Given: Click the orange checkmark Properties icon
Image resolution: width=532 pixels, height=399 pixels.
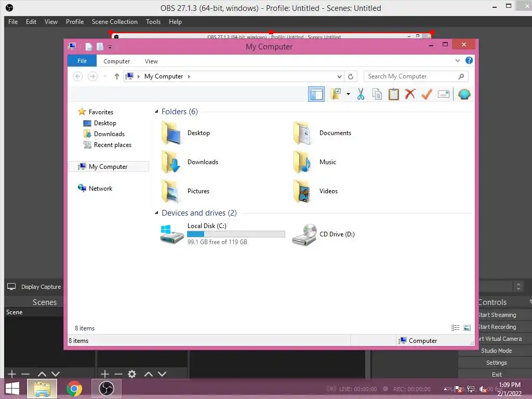Looking at the screenshot, I should [x=427, y=94].
